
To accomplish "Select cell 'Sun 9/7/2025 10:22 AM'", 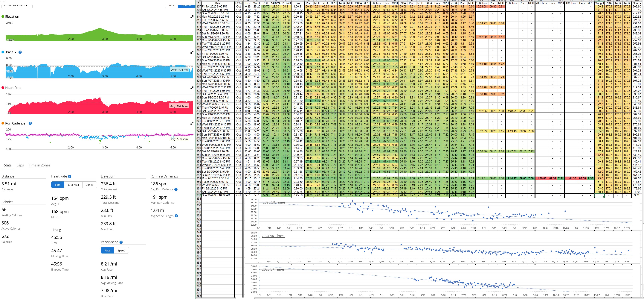I will 218,195.
